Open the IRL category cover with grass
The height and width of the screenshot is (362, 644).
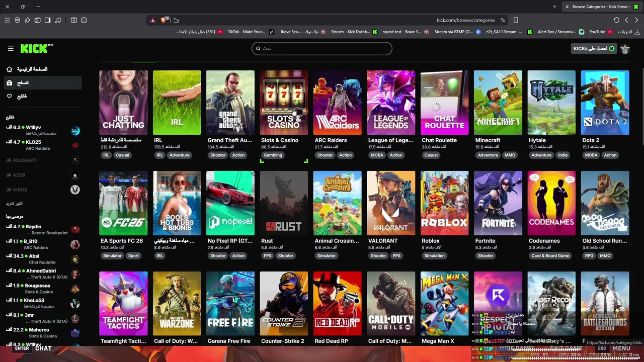(177, 103)
